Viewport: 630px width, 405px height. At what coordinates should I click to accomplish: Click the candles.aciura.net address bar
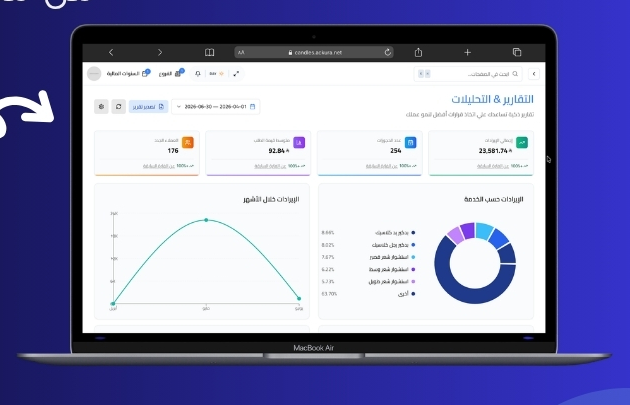(x=315, y=52)
